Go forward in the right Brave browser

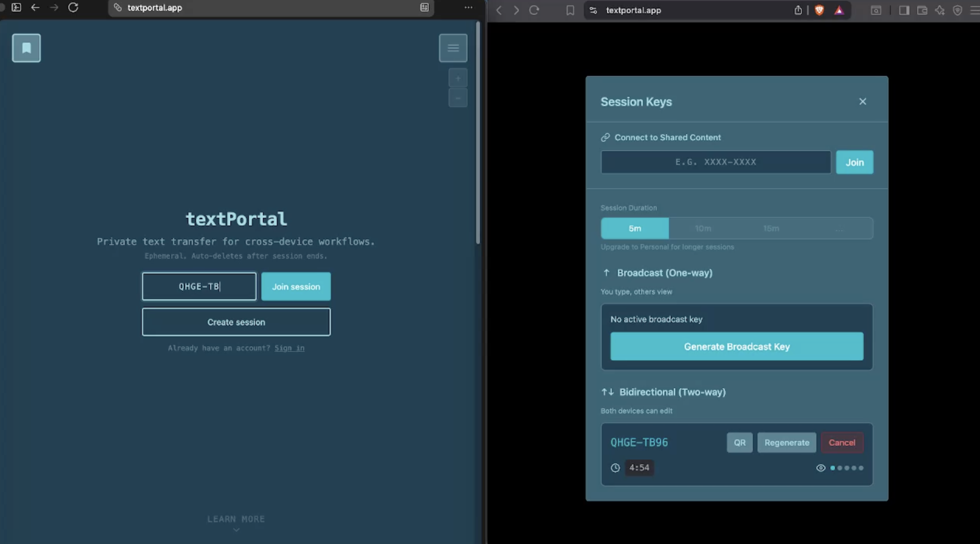click(516, 10)
